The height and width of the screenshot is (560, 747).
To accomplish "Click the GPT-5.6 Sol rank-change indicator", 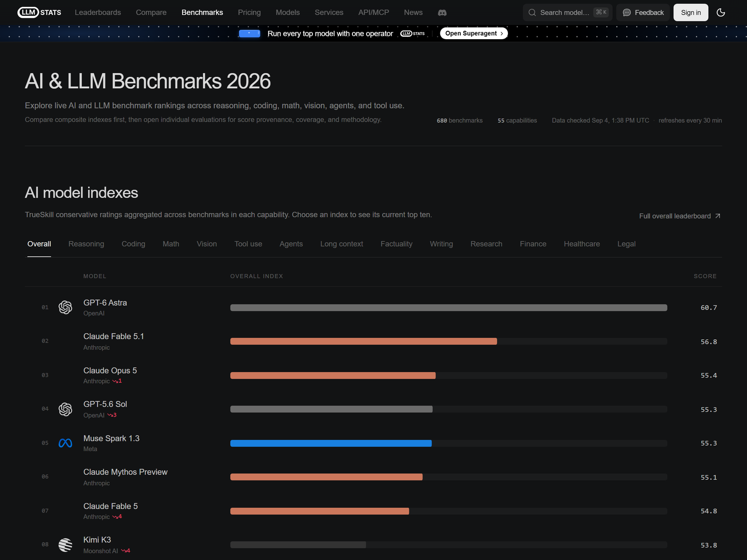I will pyautogui.click(x=112, y=415).
